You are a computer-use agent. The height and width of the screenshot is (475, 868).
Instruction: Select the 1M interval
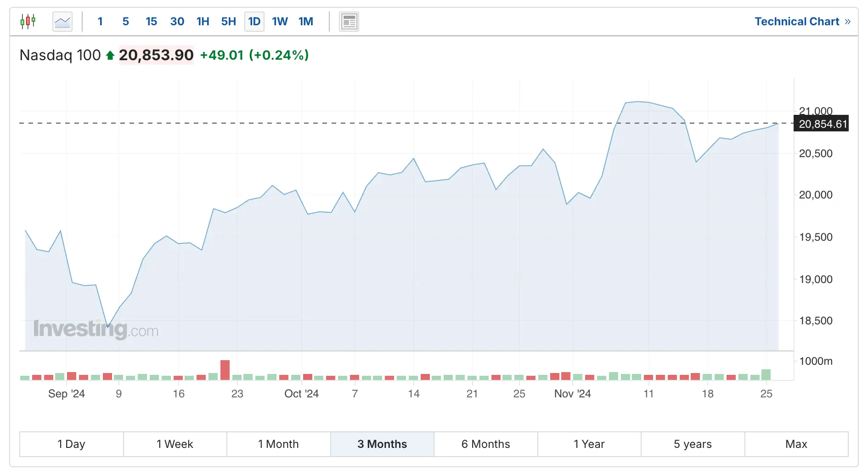(306, 22)
